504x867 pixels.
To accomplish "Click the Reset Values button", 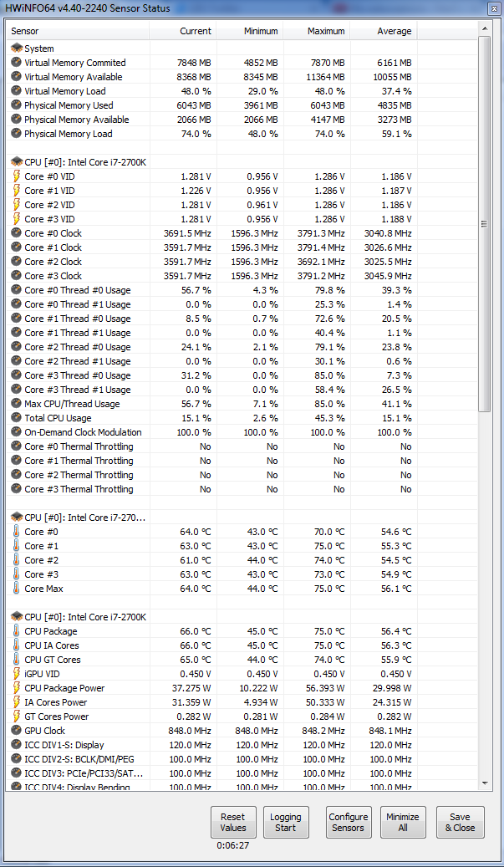I will pos(233,822).
